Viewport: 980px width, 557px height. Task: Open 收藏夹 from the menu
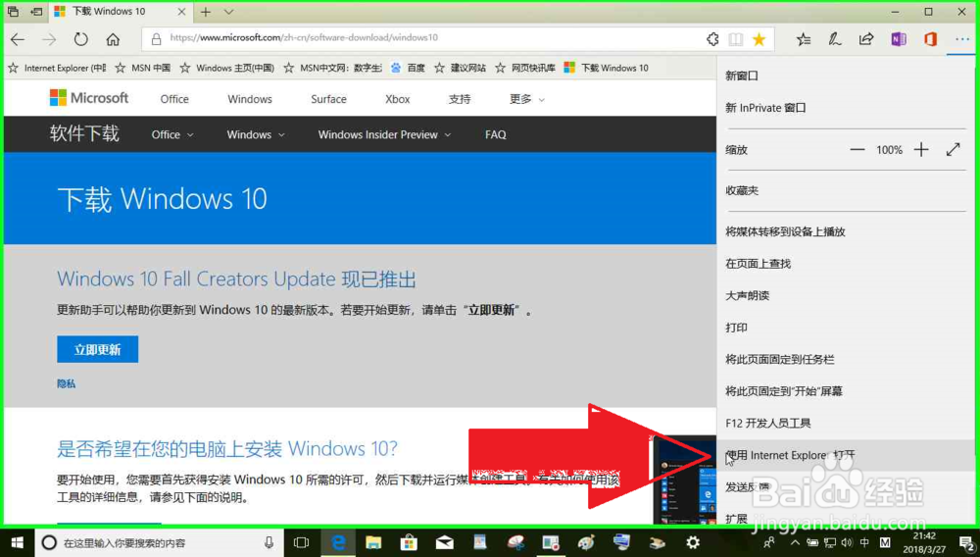(x=846, y=190)
